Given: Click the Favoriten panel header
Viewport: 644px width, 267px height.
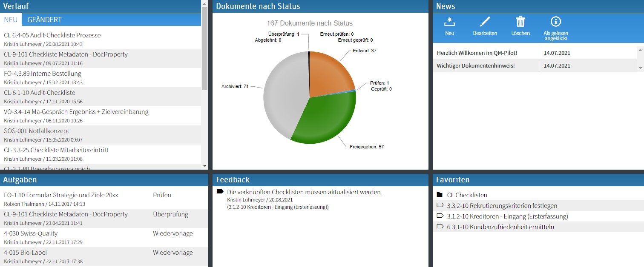Looking at the screenshot, I should [538, 180].
